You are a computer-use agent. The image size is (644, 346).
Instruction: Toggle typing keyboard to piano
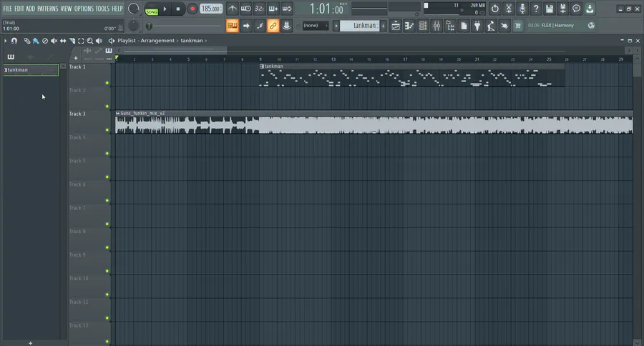(x=232, y=26)
